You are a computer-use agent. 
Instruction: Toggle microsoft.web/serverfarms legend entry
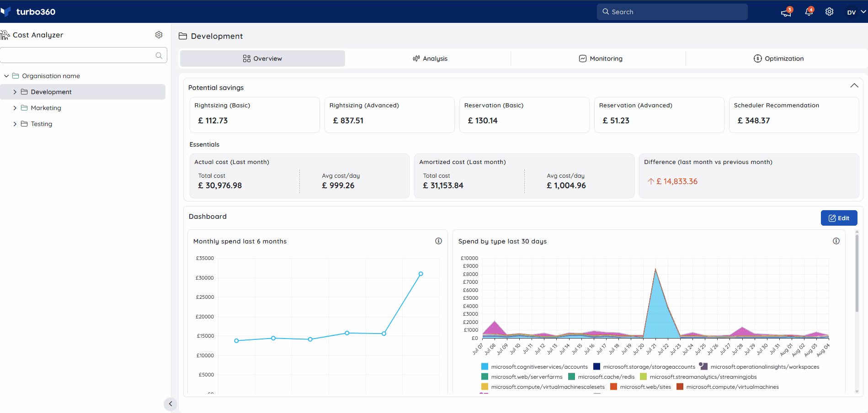[522, 376]
